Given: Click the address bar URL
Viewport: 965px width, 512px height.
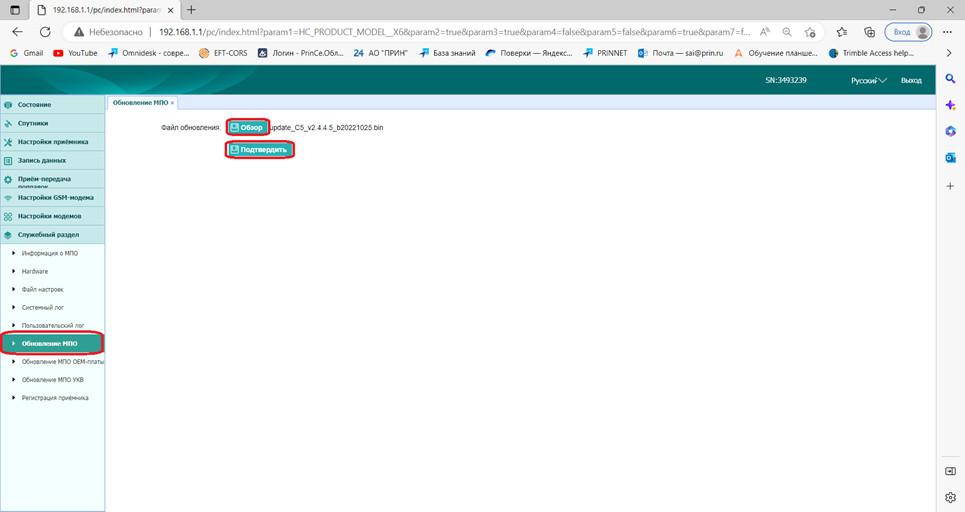Looking at the screenshot, I should tap(454, 32).
